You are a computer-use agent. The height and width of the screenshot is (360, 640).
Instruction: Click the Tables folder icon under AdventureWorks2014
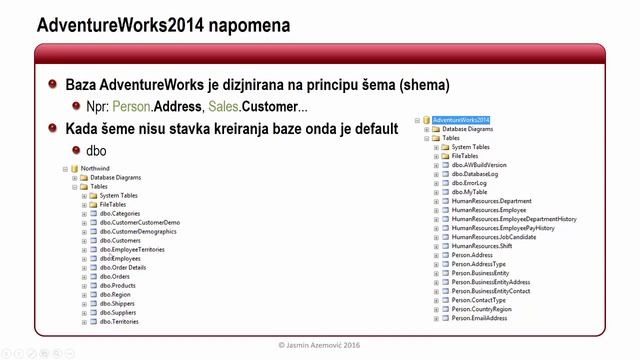[x=436, y=138]
